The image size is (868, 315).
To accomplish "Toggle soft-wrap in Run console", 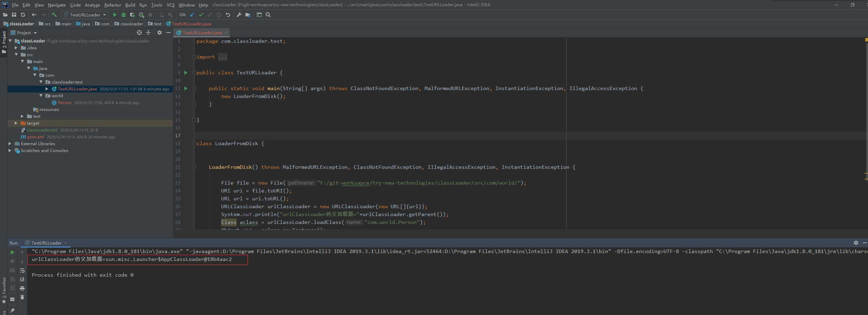I will click(22, 270).
